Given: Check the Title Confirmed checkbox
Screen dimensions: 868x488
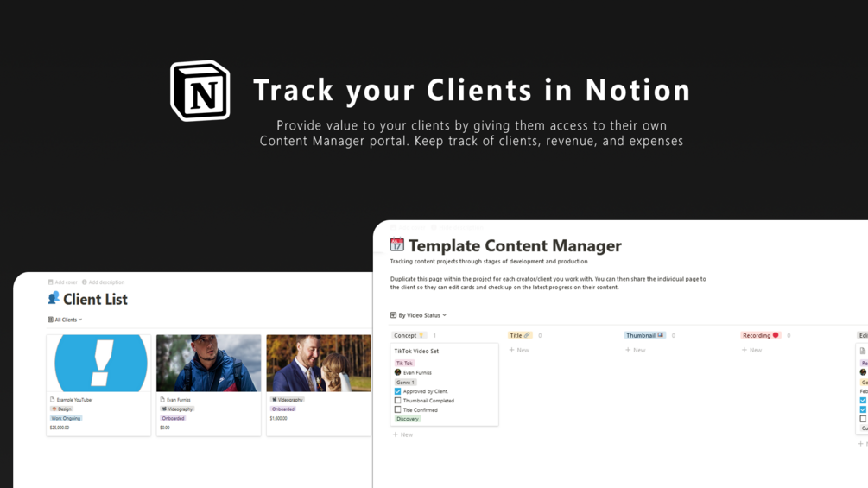Looking at the screenshot, I should 397,410.
